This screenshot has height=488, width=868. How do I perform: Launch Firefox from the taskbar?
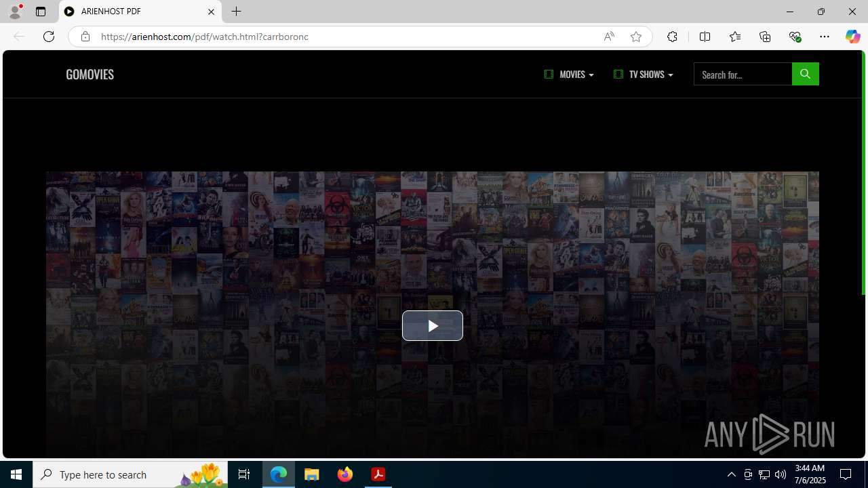tap(345, 474)
